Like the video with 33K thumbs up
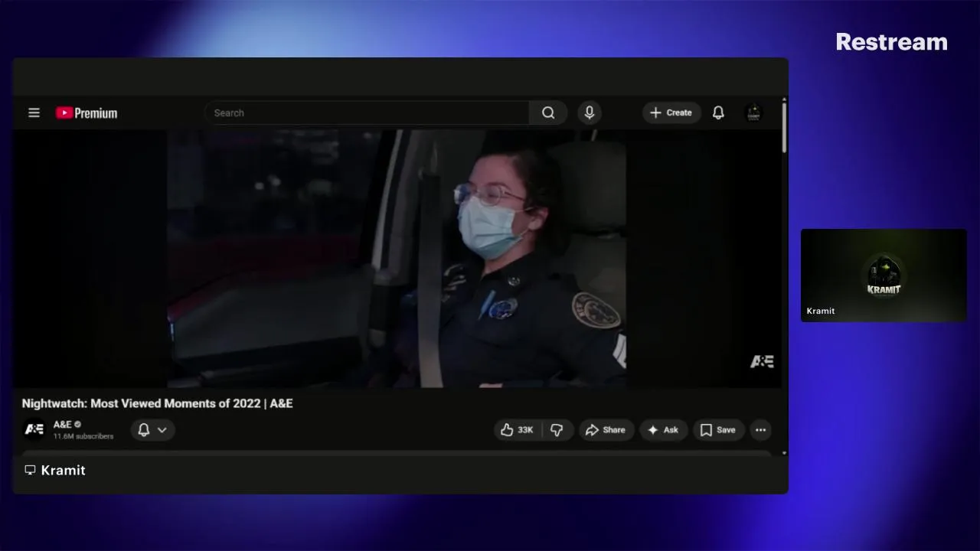The height and width of the screenshot is (551, 980). 518,430
